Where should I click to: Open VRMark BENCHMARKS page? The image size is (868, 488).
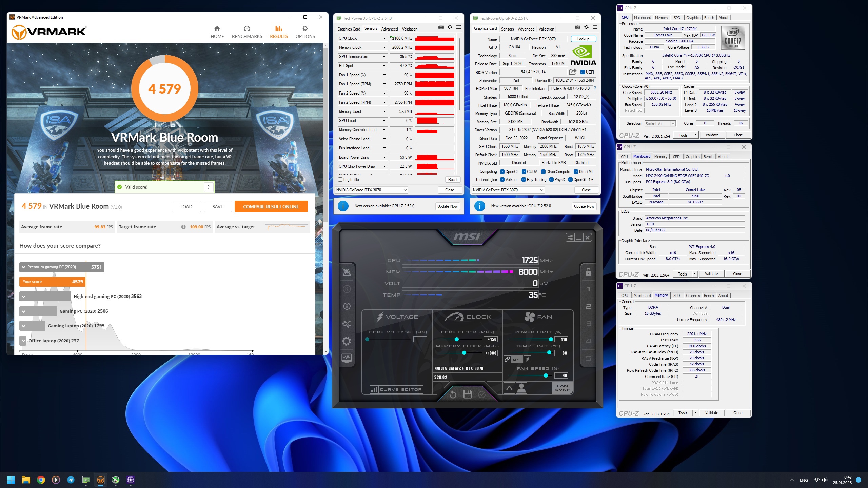tap(247, 32)
